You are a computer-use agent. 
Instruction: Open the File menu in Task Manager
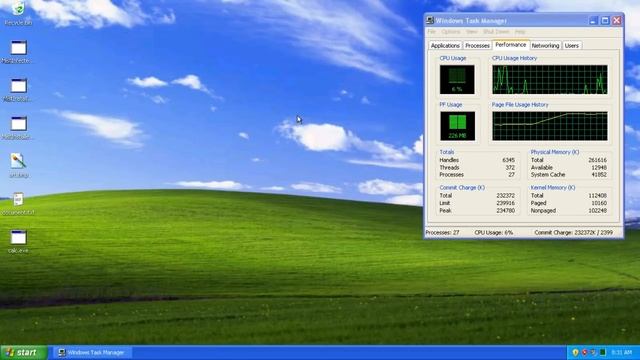(431, 32)
